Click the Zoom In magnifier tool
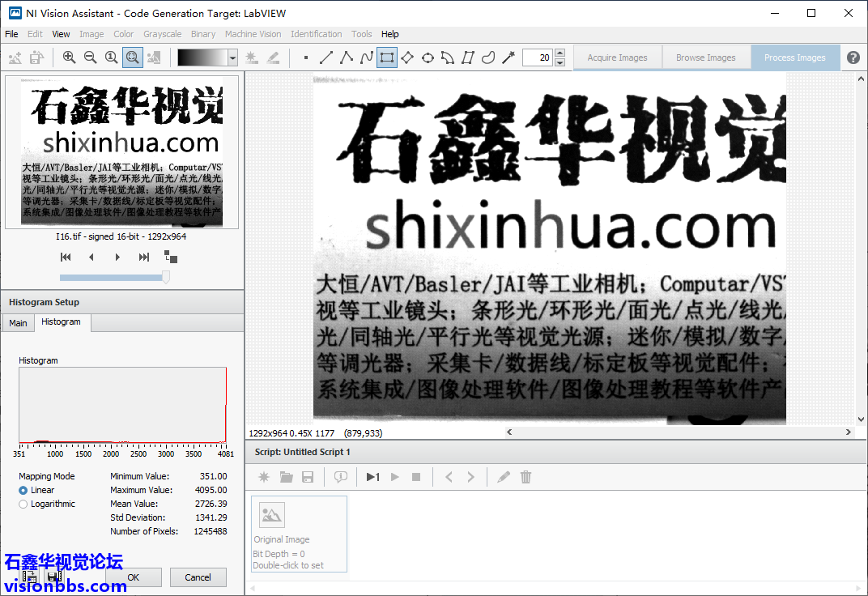The width and height of the screenshot is (868, 596). pos(69,57)
